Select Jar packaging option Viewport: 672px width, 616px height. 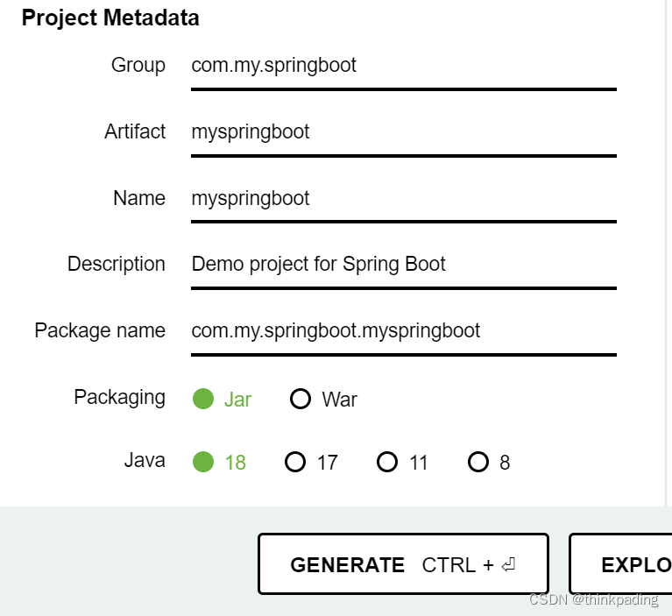203,400
